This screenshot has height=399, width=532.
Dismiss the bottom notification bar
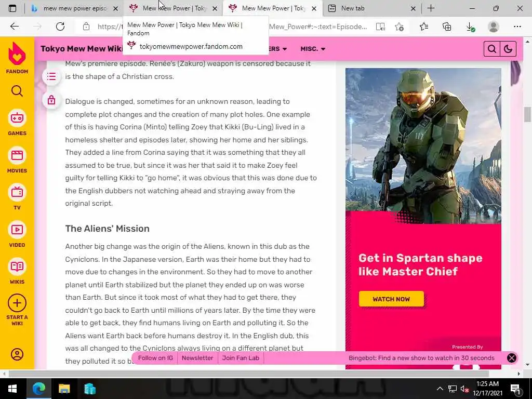[512, 358]
